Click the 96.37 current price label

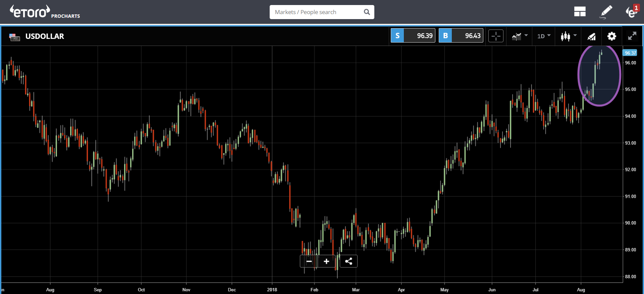tap(630, 53)
